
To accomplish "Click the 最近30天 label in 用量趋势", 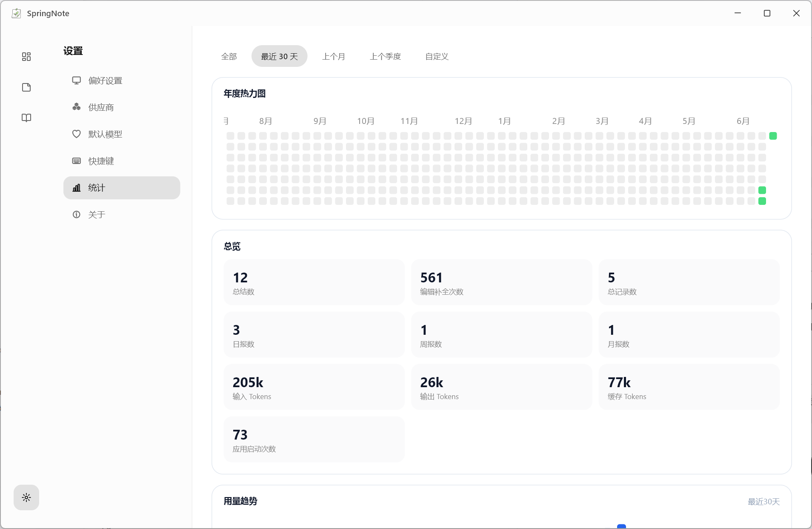I will point(764,502).
